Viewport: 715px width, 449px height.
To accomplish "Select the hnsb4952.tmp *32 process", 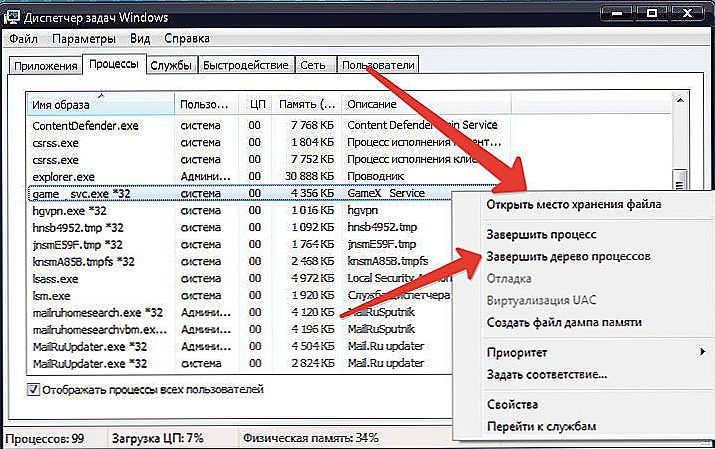I will (x=239, y=228).
